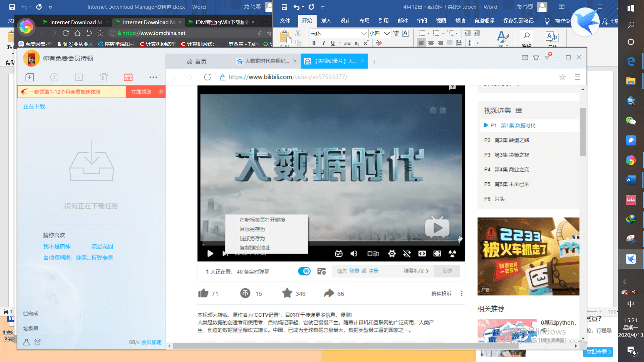Click the video volume speaker icon
Image resolution: width=644 pixels, height=362 pixels.
(354, 254)
